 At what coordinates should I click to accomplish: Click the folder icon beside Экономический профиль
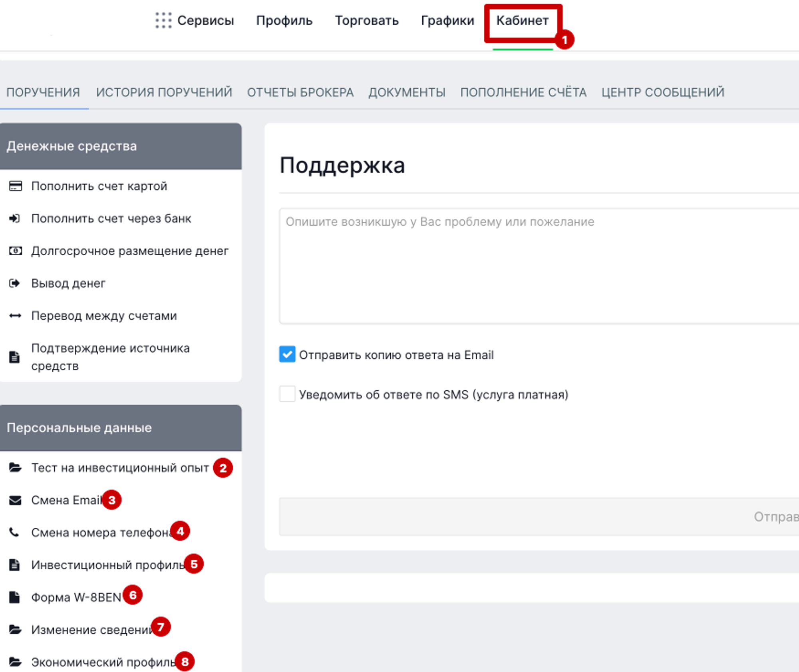[16, 662]
